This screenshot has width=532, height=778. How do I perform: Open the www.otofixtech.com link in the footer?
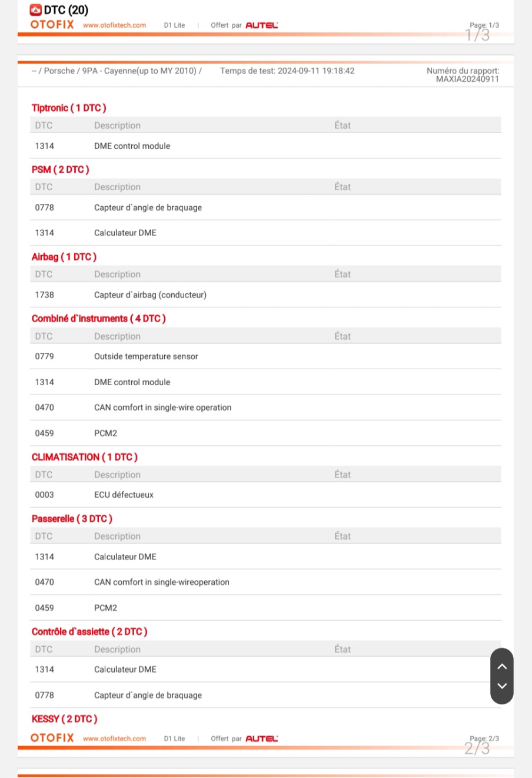[x=114, y=739]
